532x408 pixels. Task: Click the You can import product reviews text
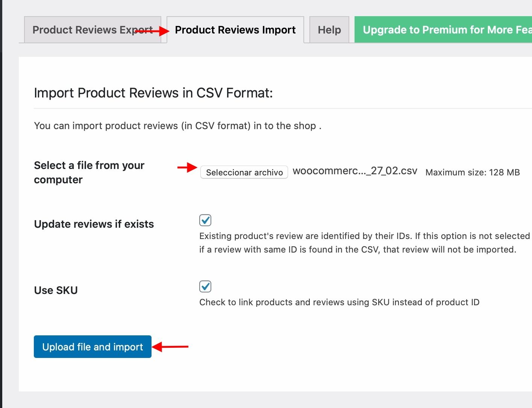coord(177,126)
